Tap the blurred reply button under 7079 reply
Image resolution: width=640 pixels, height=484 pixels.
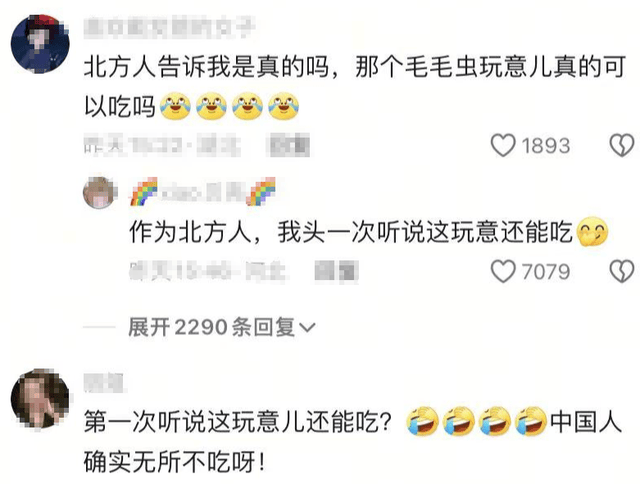(337, 271)
